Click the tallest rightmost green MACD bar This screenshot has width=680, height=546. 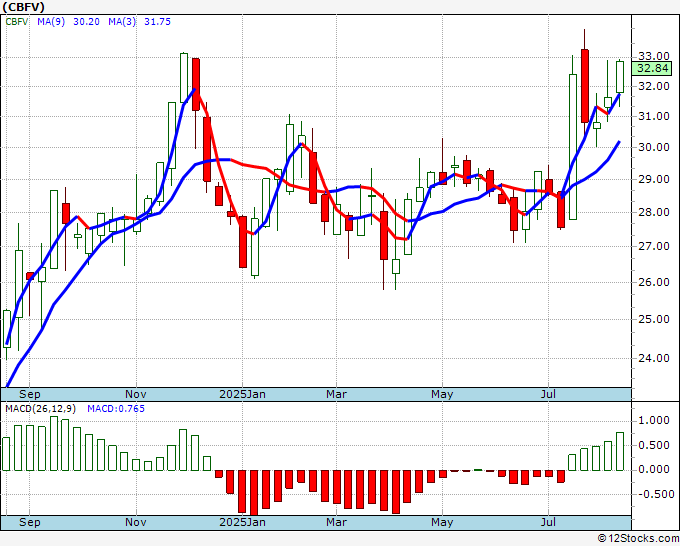pyautogui.click(x=620, y=451)
